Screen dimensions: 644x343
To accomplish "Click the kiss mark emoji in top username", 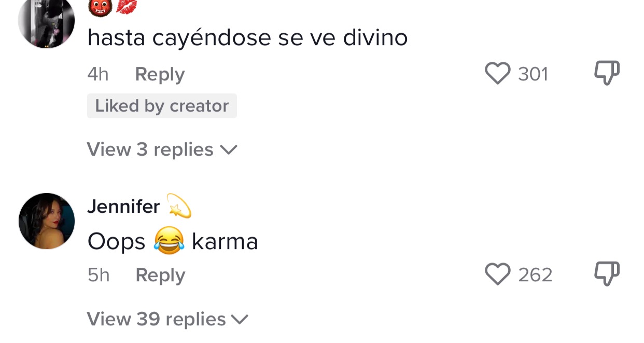I will click(127, 6).
